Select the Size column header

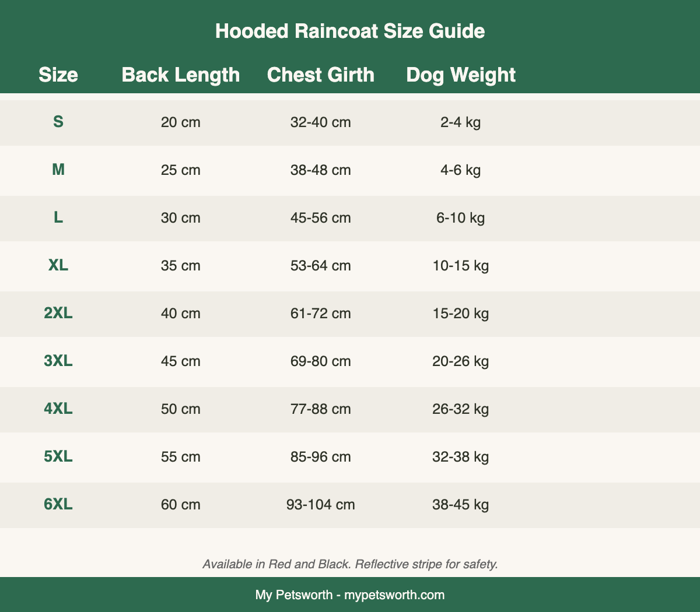coord(58,75)
